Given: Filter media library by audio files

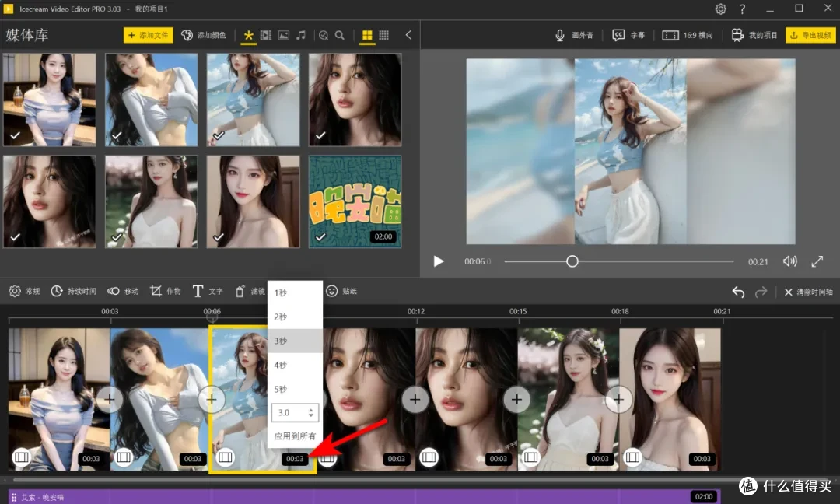Looking at the screenshot, I should tap(301, 35).
